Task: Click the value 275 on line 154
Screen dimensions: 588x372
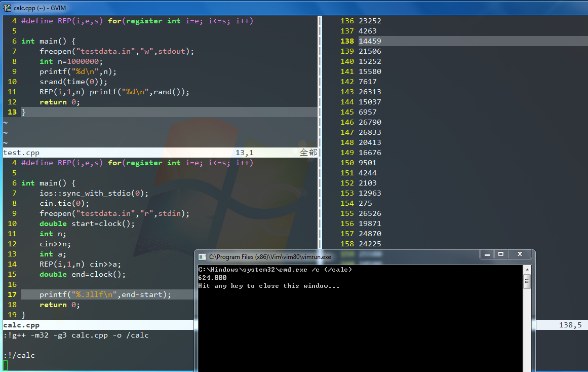Action: [365, 203]
